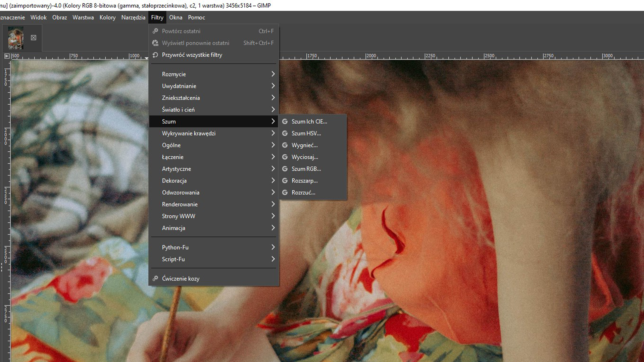Choose the Wyciosaj noise filter
This screenshot has width=644, height=362.
312,157
